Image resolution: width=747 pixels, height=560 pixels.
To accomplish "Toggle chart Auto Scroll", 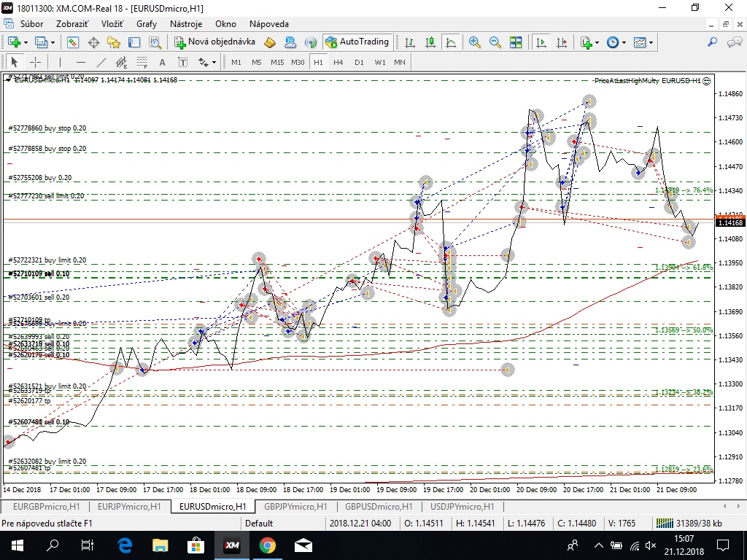I will tap(541, 42).
